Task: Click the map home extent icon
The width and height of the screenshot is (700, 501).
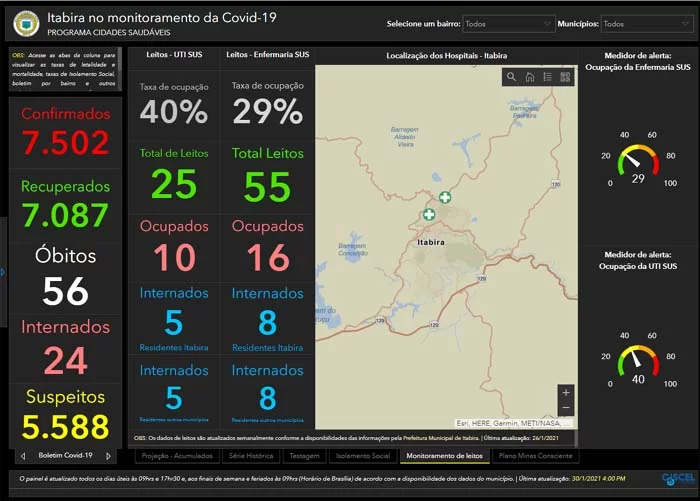Action: (529, 77)
